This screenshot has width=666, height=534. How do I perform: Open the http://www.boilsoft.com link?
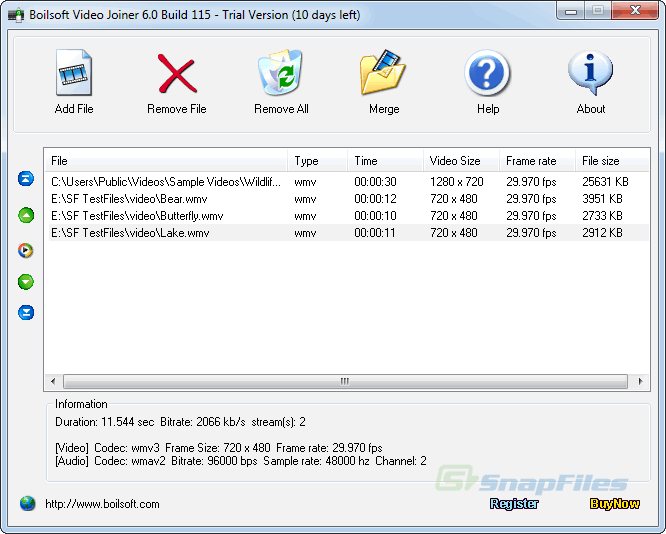[x=102, y=504]
